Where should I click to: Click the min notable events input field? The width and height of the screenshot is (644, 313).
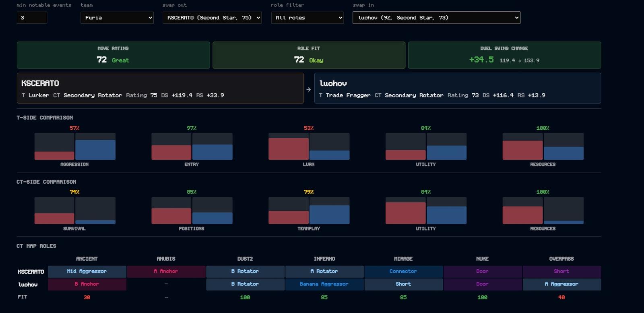pyautogui.click(x=32, y=18)
